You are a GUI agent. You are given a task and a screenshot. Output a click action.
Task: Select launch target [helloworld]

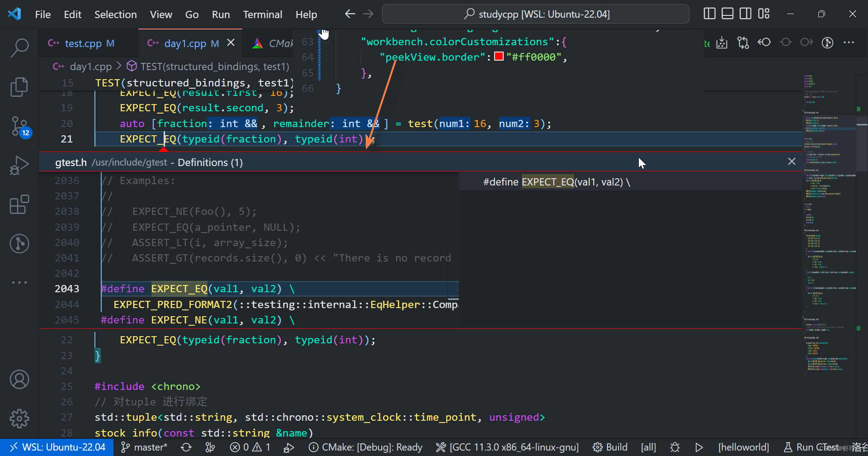click(x=743, y=447)
